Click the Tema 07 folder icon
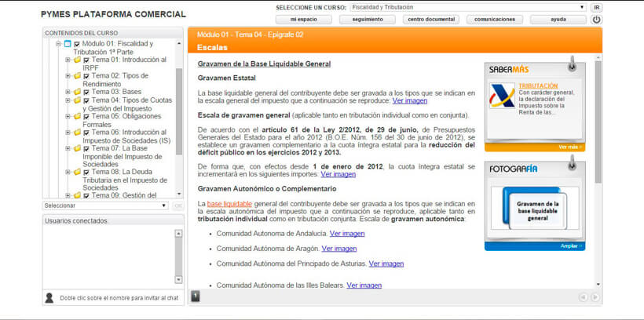 coord(77,148)
